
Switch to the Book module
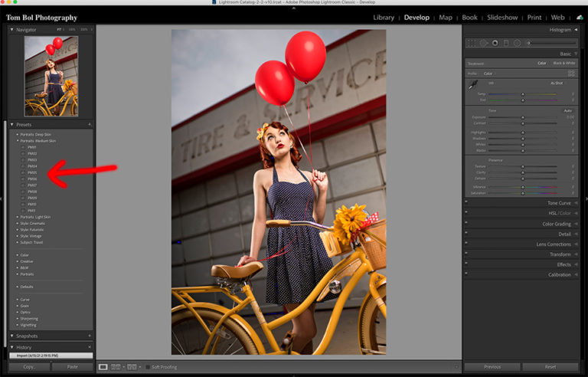[x=469, y=18]
